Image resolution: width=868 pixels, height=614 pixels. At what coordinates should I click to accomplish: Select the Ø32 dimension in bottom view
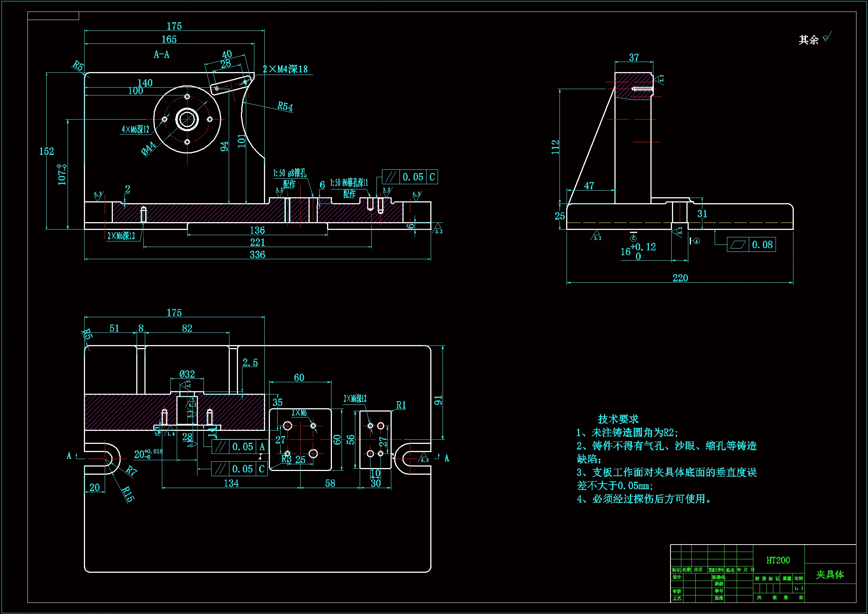187,374
